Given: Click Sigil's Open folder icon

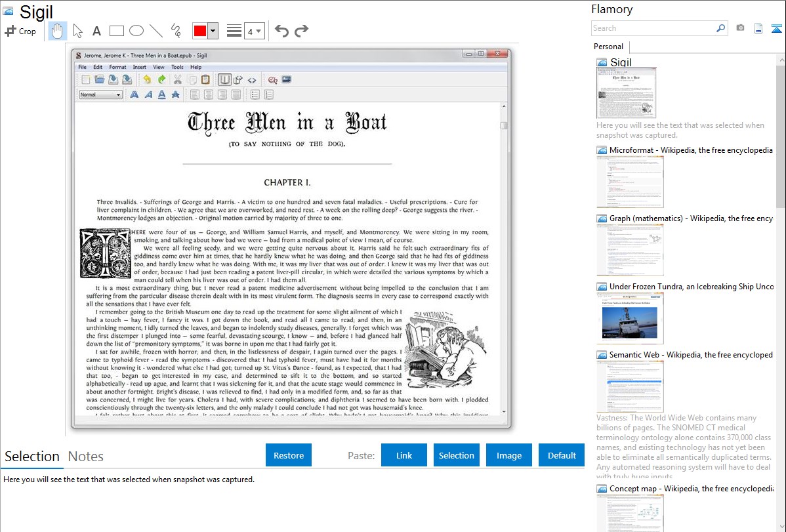Looking at the screenshot, I should (x=99, y=80).
